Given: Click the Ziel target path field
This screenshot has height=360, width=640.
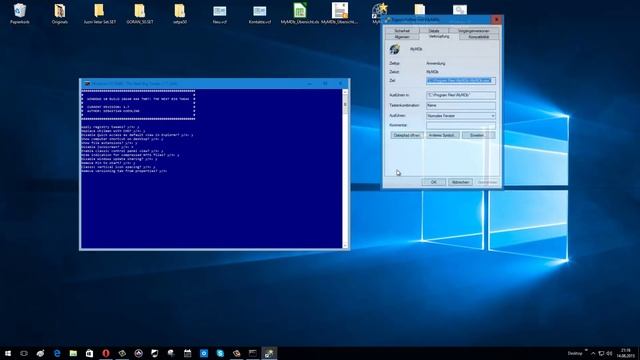Looking at the screenshot, I should [x=461, y=81].
